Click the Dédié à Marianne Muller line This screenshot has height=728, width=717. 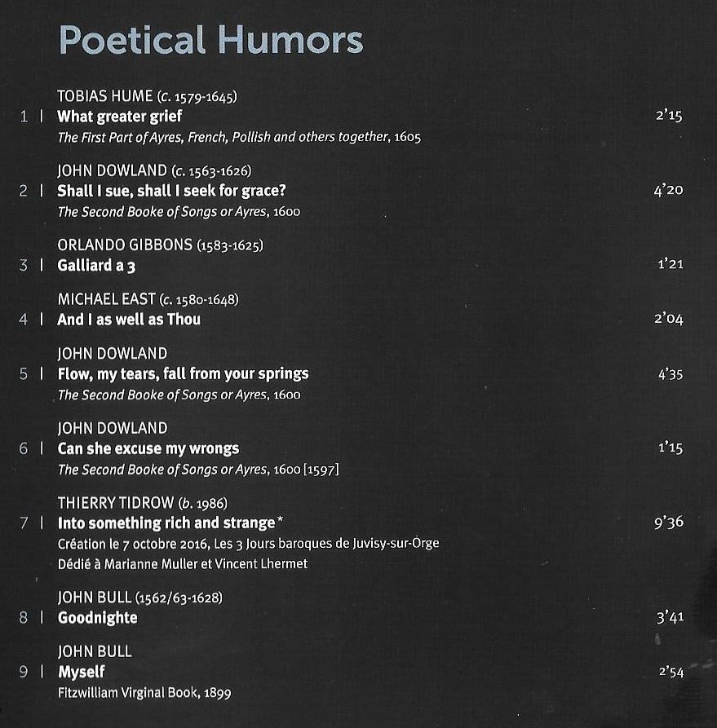click(x=183, y=564)
